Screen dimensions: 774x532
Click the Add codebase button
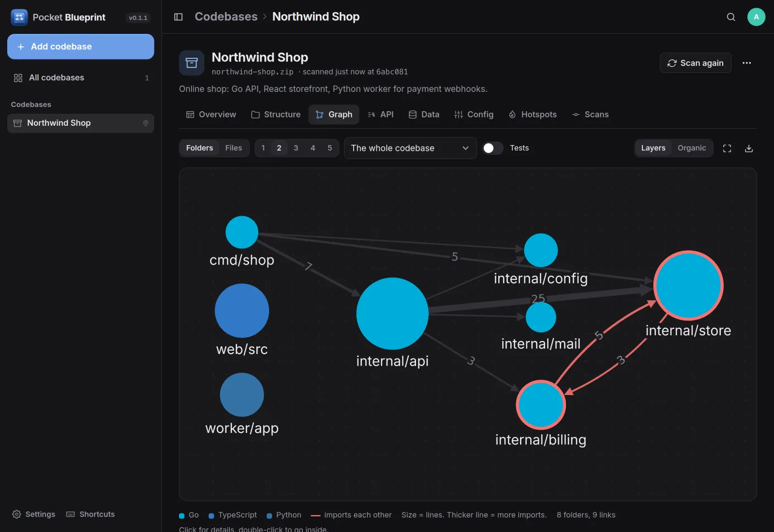tap(81, 46)
